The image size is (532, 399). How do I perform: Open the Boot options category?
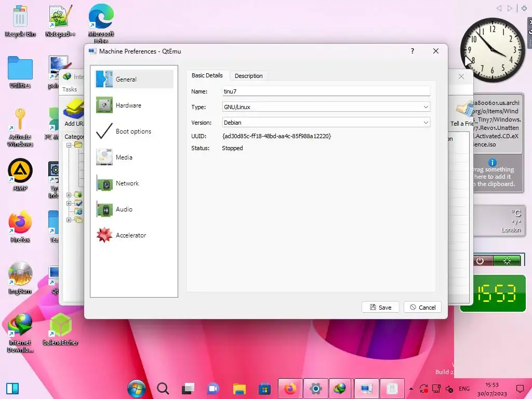point(134,131)
